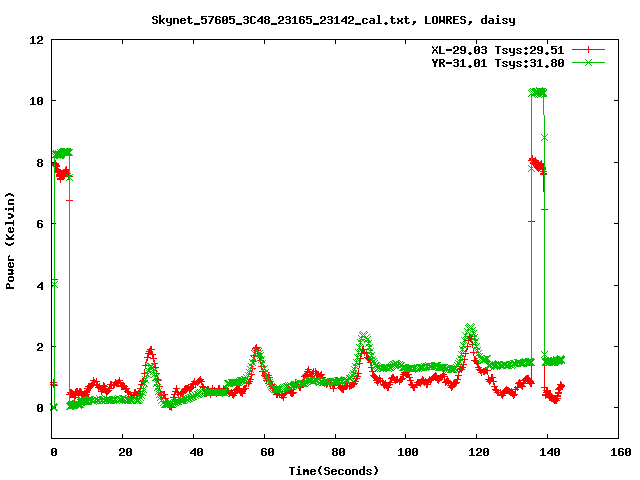Click the y-axis tick label 12
The width and height of the screenshot is (640, 480).
coord(36,40)
